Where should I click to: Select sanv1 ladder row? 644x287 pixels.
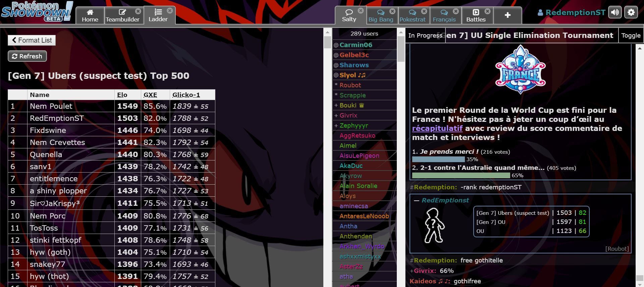[111, 166]
